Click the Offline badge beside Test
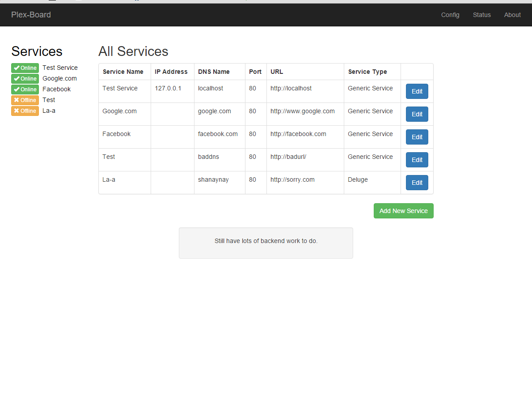 tap(25, 100)
